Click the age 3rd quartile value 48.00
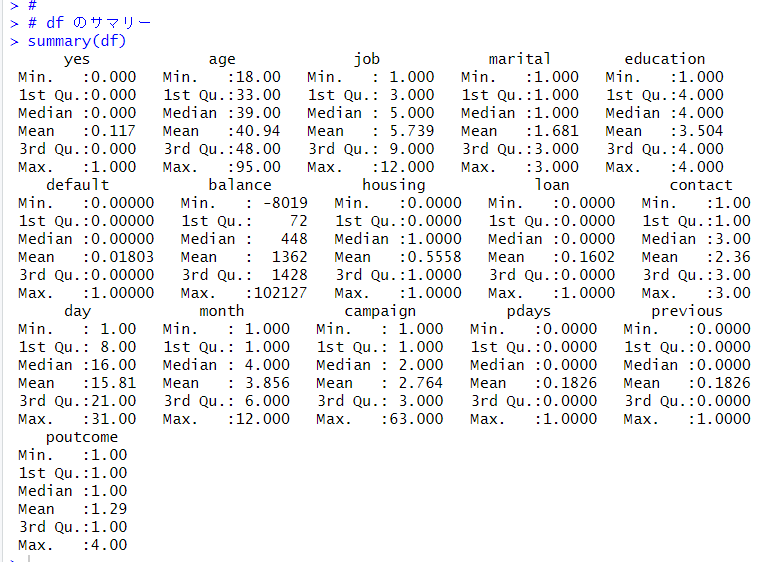The image size is (766, 562). tap(258, 149)
